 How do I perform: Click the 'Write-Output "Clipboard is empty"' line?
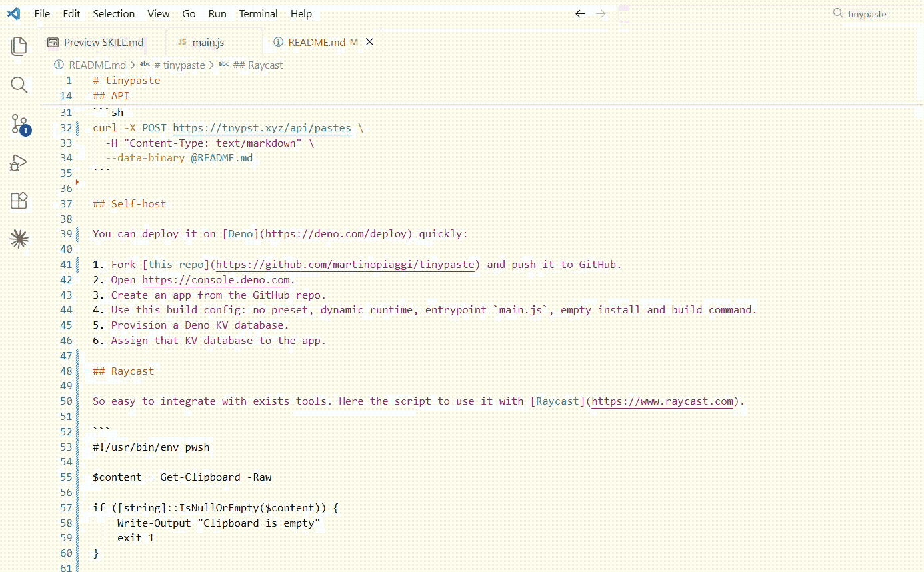point(219,523)
